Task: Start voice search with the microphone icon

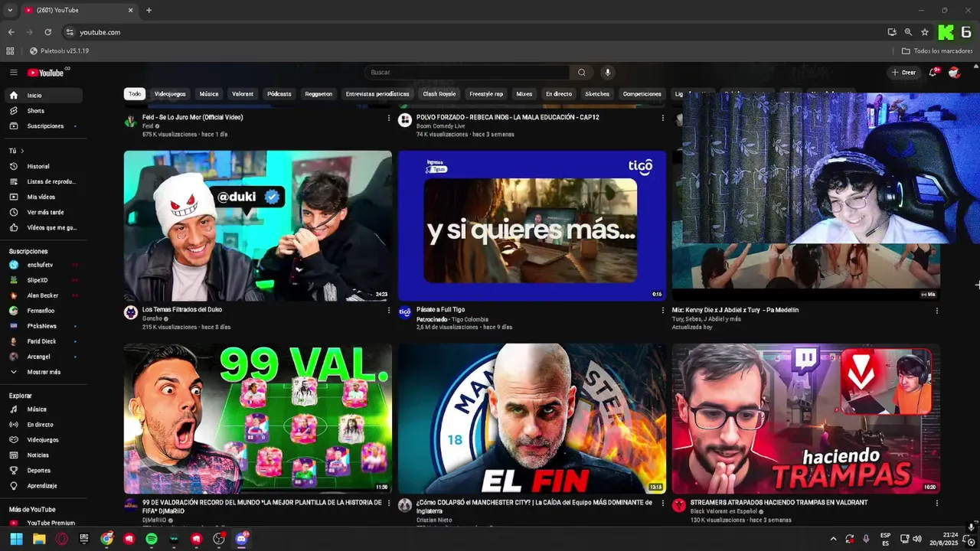Action: (x=608, y=73)
